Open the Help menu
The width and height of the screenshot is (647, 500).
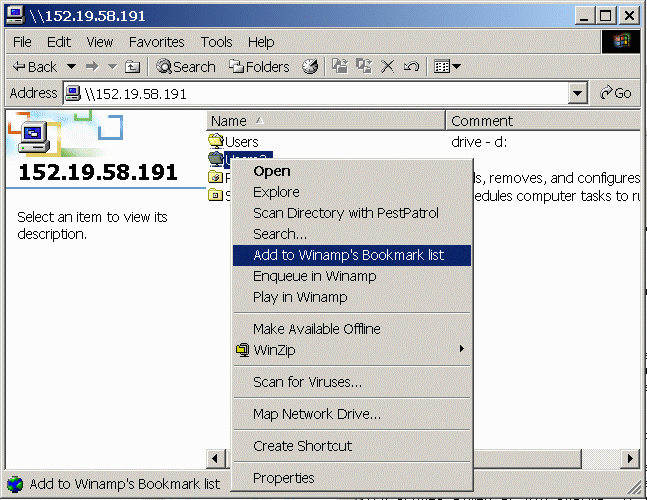261,42
